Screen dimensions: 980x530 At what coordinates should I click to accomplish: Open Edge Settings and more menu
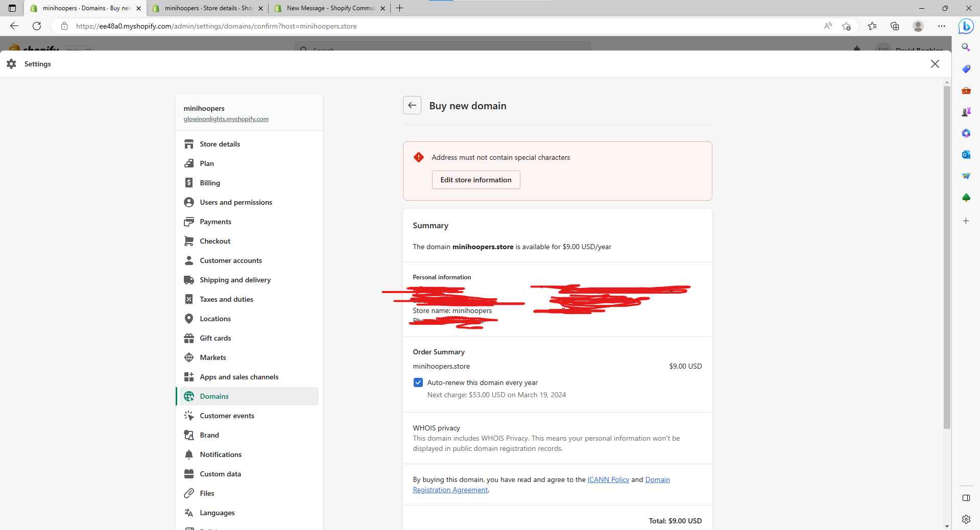[x=942, y=26]
